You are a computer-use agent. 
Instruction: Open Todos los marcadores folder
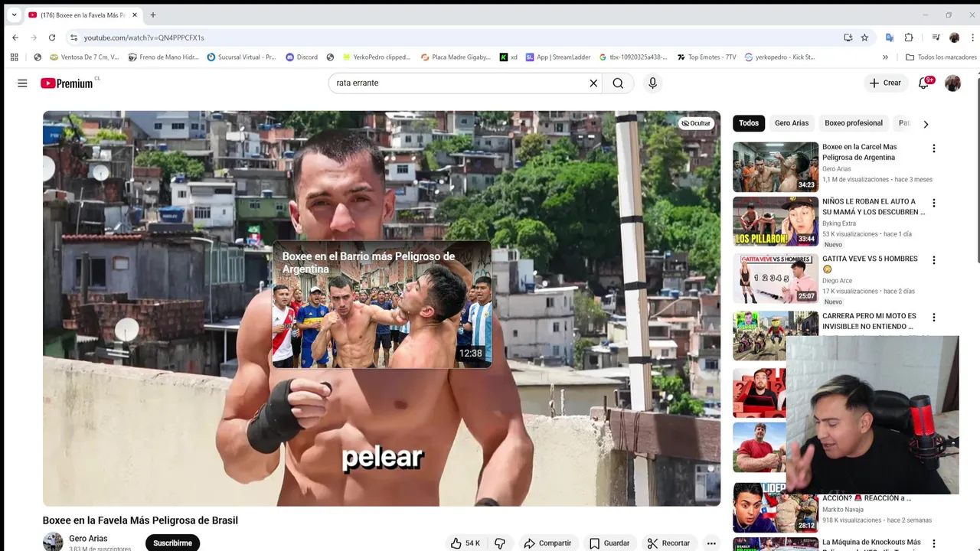click(941, 57)
